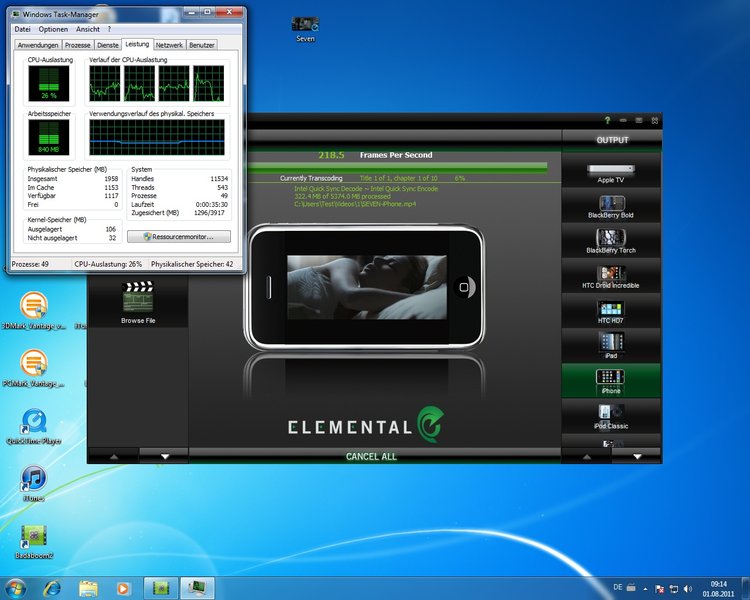Select HTC Droid Incredible output
750x600 pixels.
[x=611, y=276]
